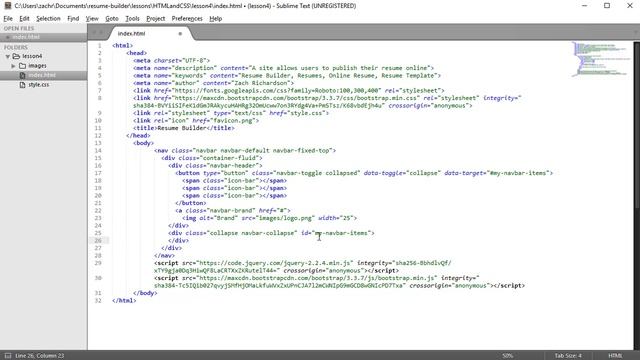Click the img images/logo.png line
The image size is (640, 360).
point(269,218)
